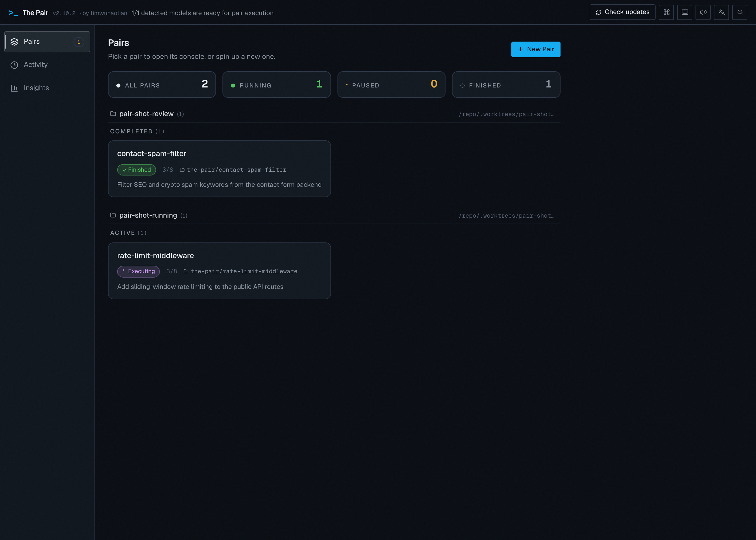Filter by Finished pairs

point(506,85)
